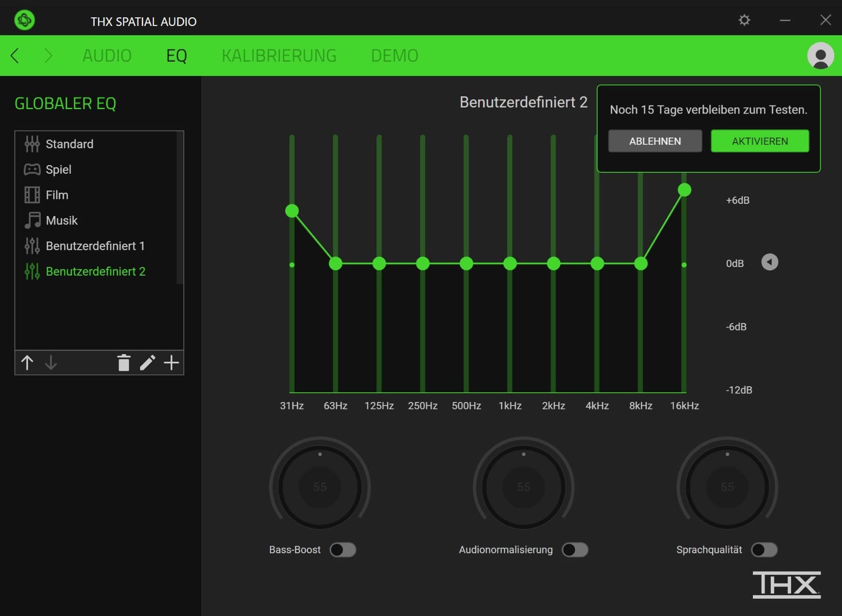Go back with the left arrow
This screenshot has width=842, height=616.
click(x=15, y=56)
